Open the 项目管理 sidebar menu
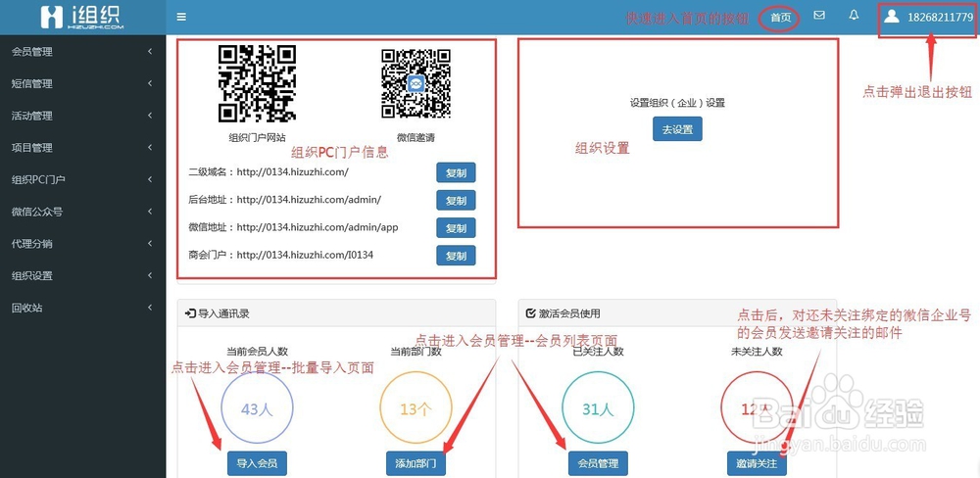980x478 pixels. (83, 148)
